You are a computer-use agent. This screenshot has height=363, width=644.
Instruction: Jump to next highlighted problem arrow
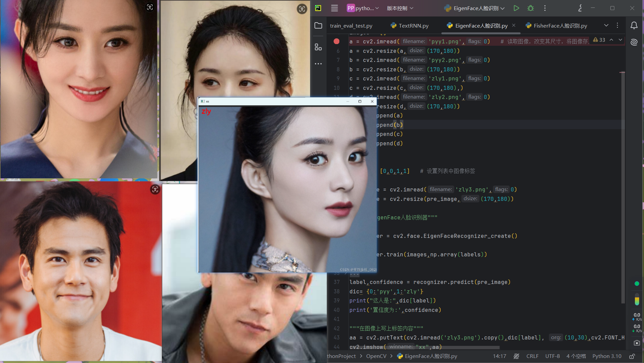(620, 40)
